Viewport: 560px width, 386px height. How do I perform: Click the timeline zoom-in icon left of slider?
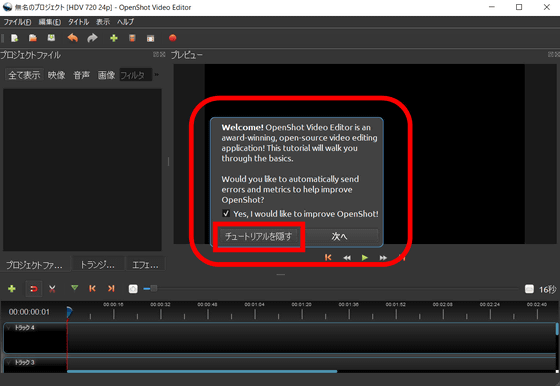(x=133, y=289)
